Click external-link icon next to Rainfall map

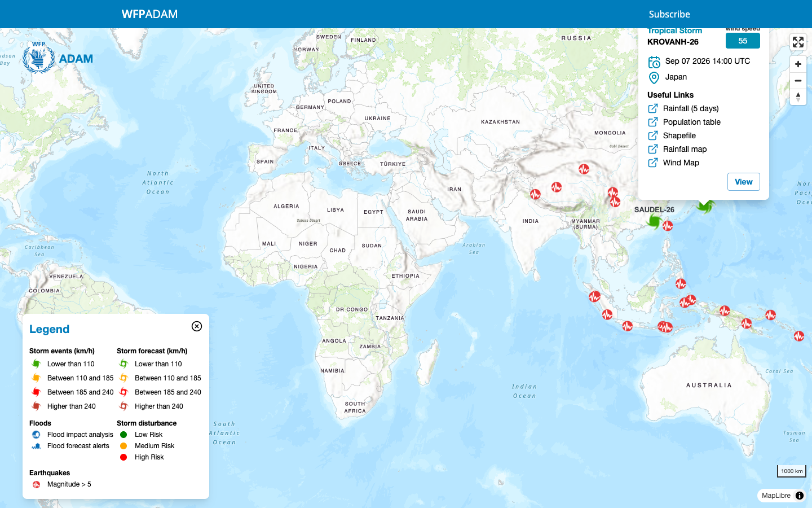[653, 149]
